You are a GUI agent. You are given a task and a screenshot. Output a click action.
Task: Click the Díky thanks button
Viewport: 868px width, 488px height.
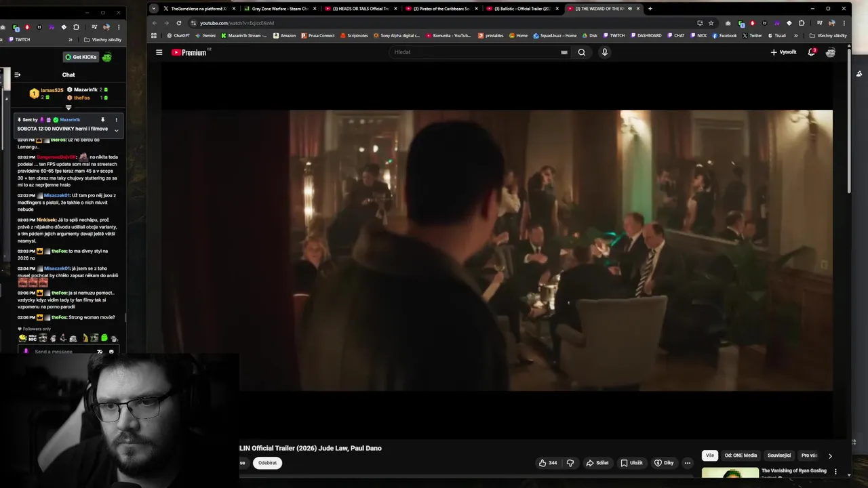coord(664,463)
